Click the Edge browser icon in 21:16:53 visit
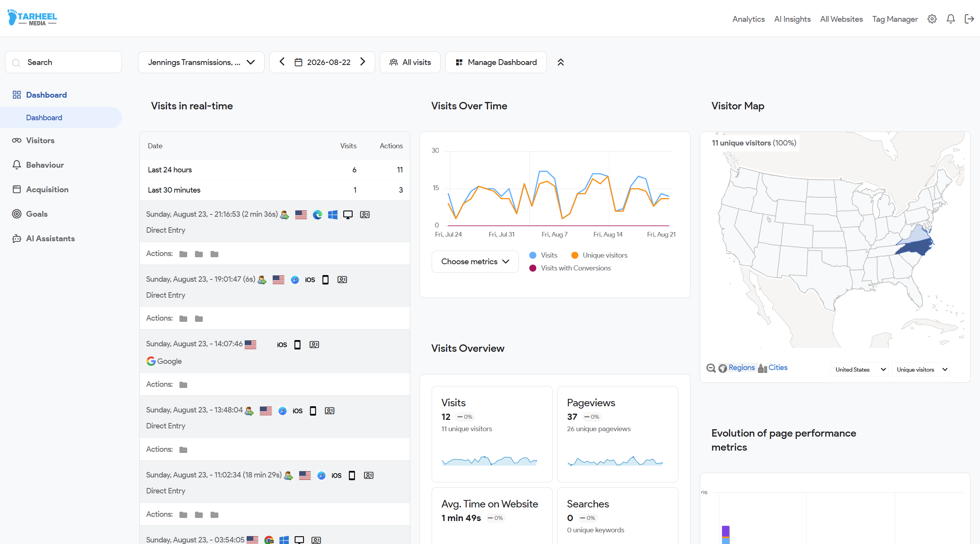The width and height of the screenshot is (980, 544). [317, 215]
